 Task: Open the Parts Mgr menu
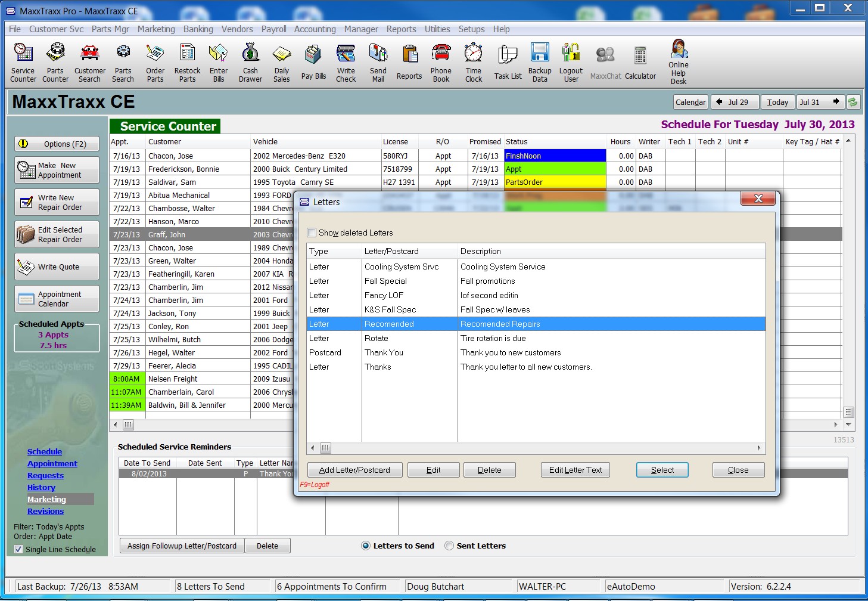(110, 29)
